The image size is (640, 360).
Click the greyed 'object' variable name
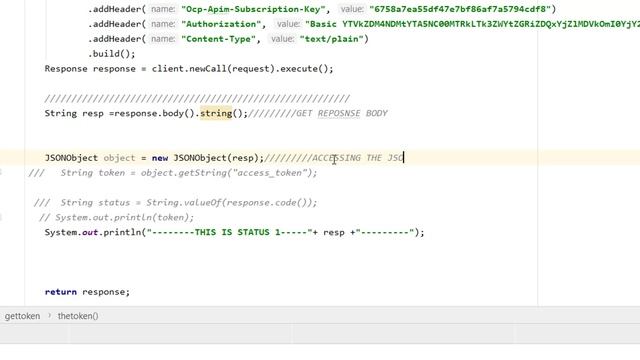(x=119, y=158)
